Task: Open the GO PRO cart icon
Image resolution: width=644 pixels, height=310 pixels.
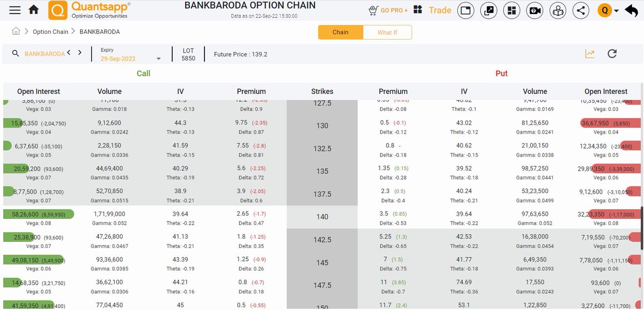Action: (x=374, y=10)
